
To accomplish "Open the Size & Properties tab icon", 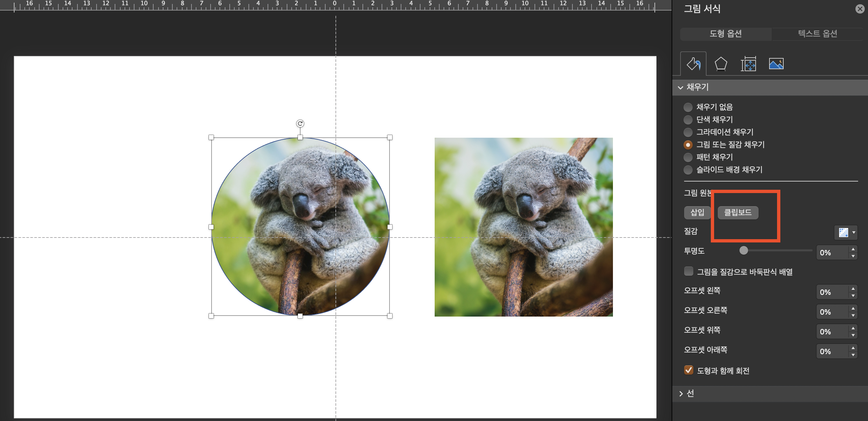I will tap(748, 64).
